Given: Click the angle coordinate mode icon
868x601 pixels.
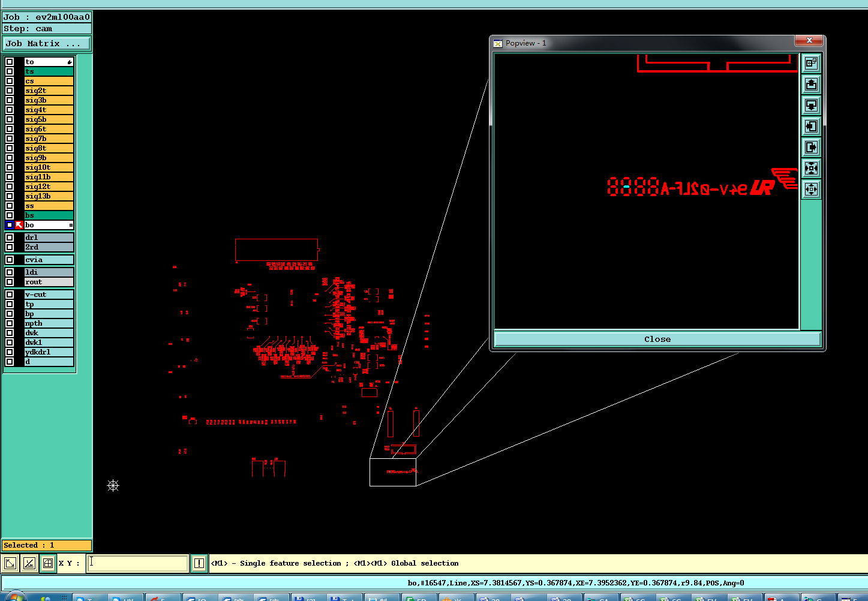Looking at the screenshot, I should [29, 563].
